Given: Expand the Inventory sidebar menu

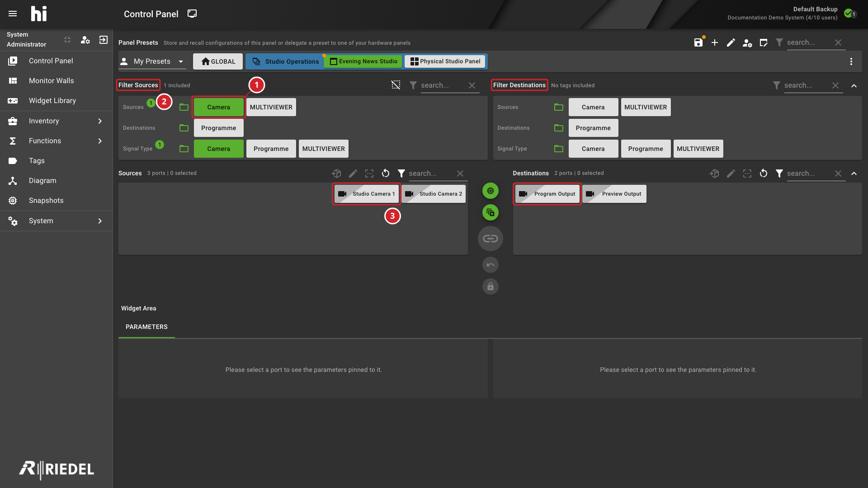Looking at the screenshot, I should tap(57, 121).
